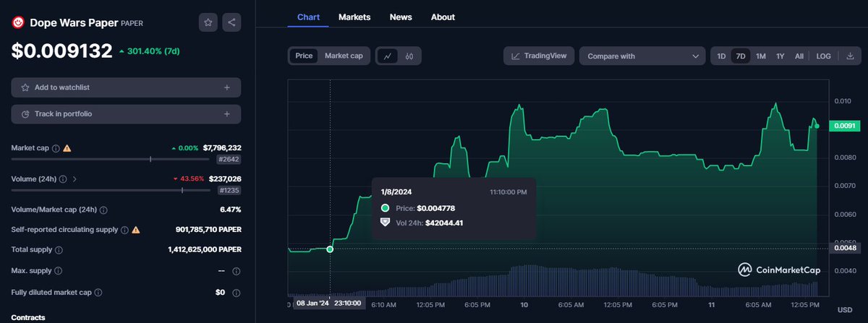Click the Market cap warning triangle icon
868x323 pixels.
[x=67, y=148]
